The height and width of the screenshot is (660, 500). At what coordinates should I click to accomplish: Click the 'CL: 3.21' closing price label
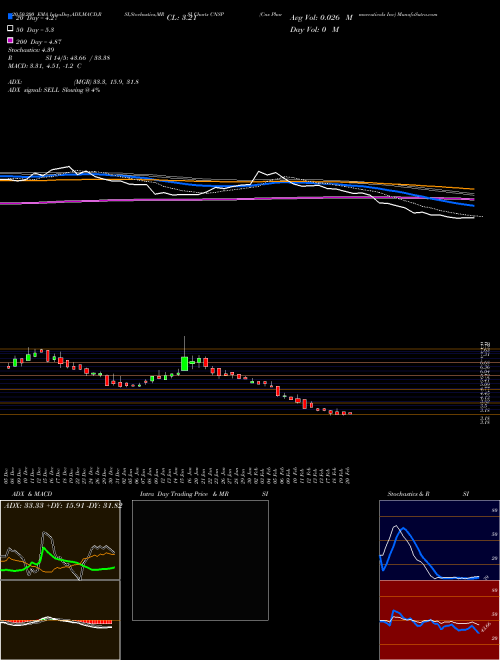click(x=181, y=18)
